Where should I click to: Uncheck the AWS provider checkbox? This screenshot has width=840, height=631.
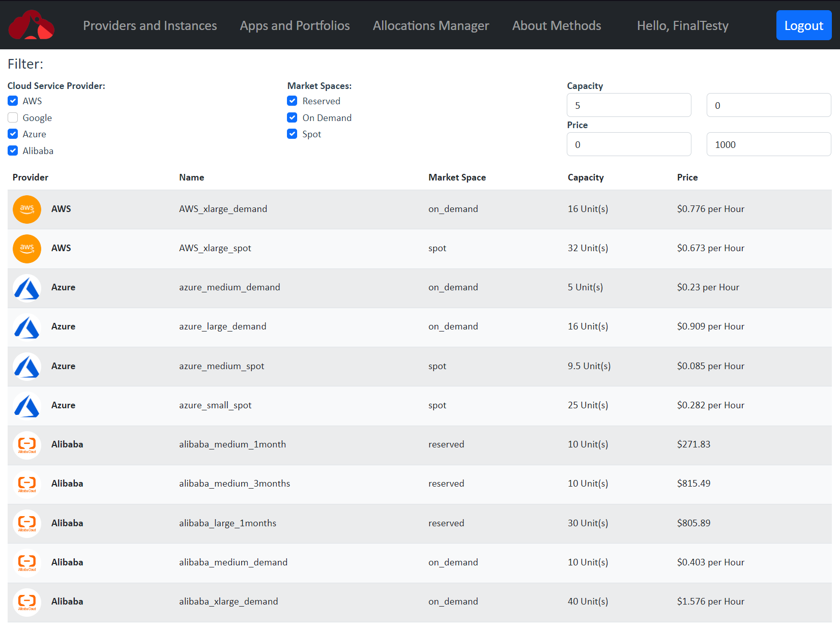13,101
